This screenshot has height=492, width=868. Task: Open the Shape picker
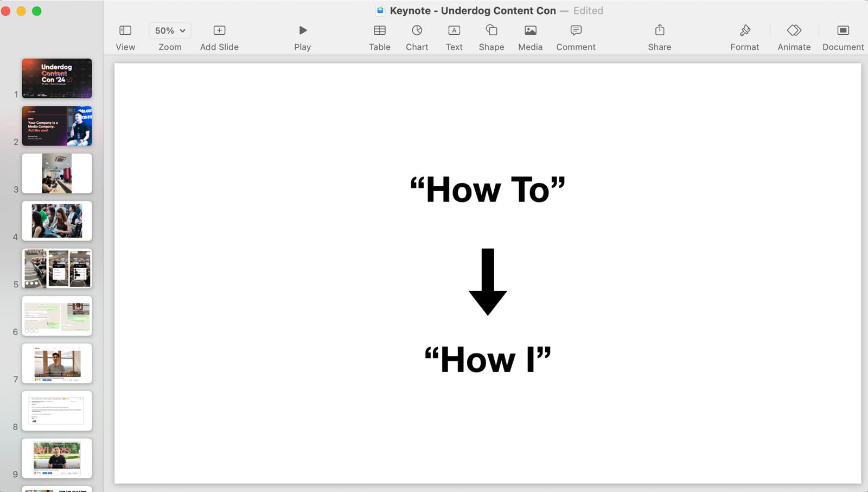(x=492, y=30)
